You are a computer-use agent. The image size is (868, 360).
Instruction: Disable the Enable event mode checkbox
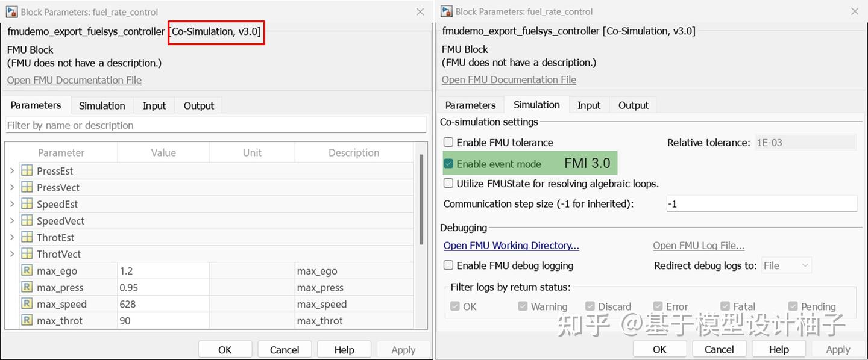point(448,163)
